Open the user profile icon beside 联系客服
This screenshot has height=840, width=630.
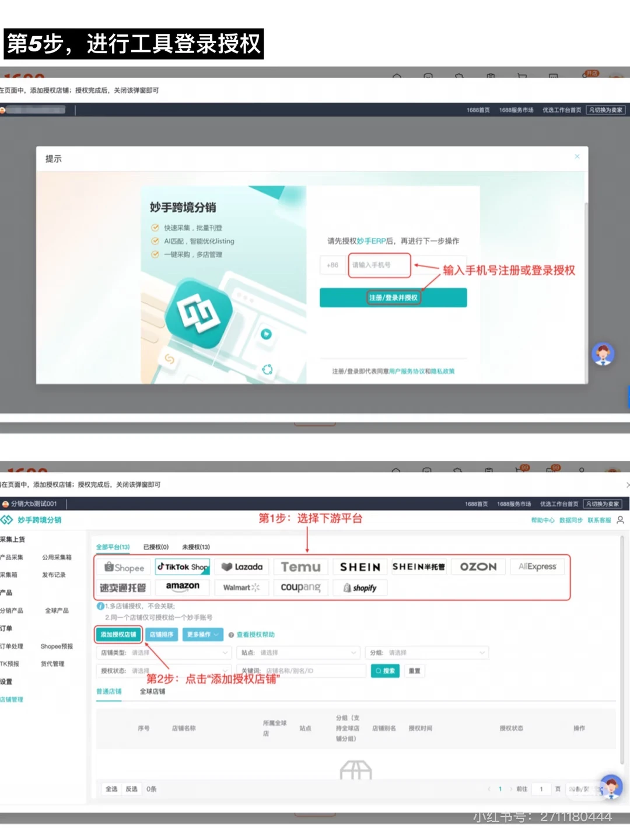tap(620, 520)
